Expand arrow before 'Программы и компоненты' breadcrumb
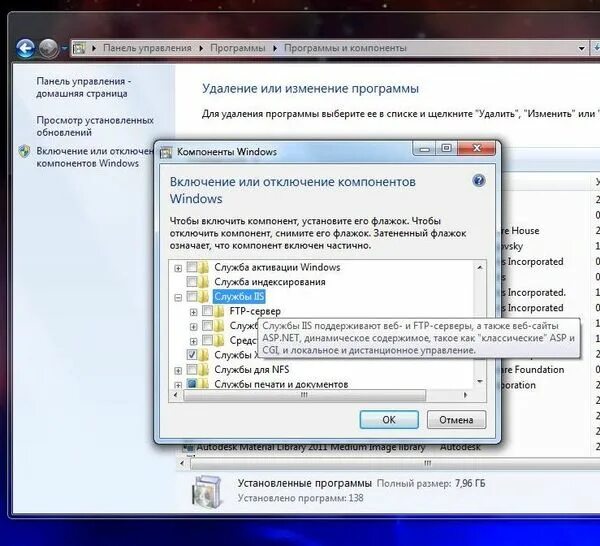 point(275,49)
